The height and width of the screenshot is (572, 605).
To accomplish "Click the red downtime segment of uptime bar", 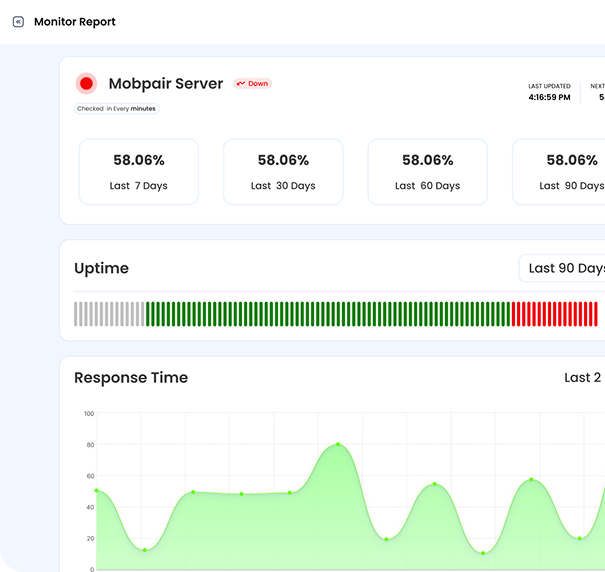I will coord(554,314).
